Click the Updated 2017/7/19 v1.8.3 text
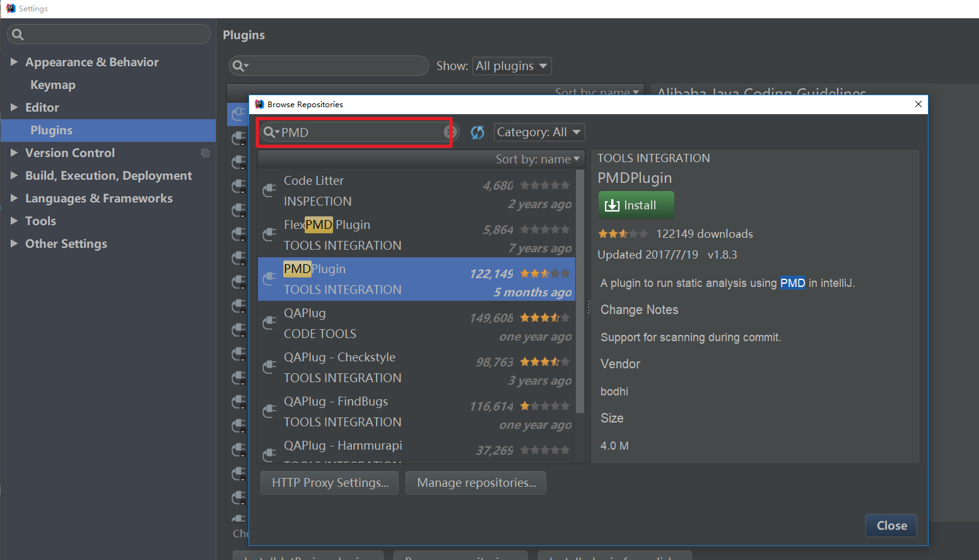Screen dimensions: 979x560 tap(667, 255)
